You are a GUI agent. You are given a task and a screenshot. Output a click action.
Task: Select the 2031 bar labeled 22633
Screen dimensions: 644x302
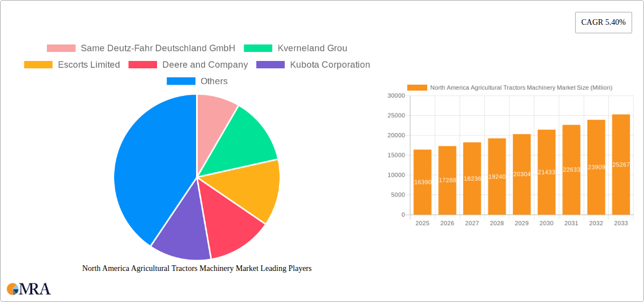571,169
